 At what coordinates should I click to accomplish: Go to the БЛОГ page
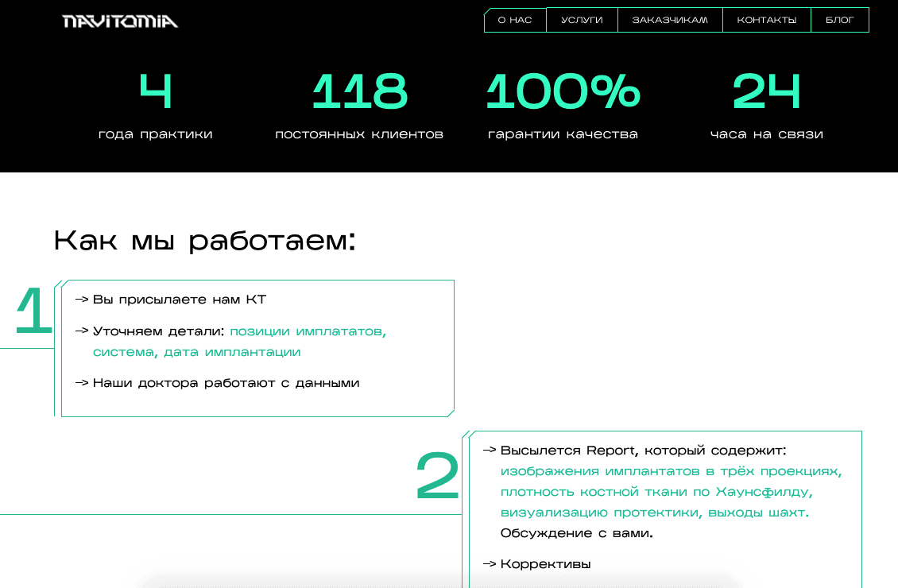[x=839, y=20]
